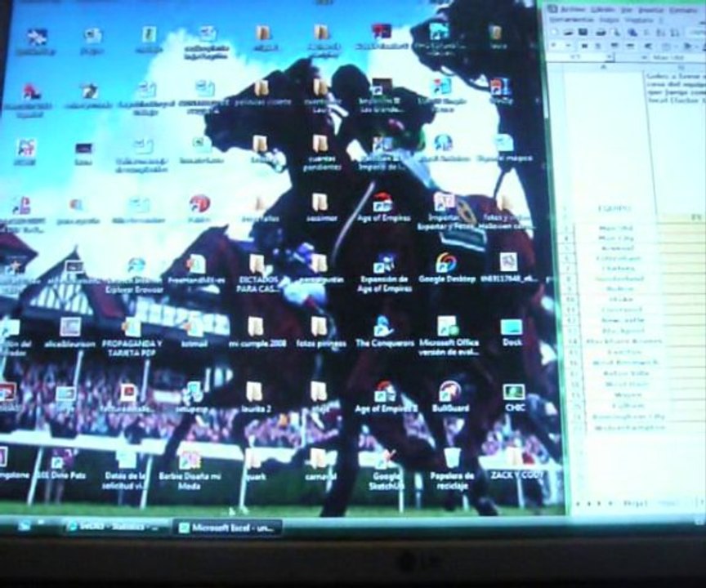The image size is (706, 588).
Task: Select the laurita 2 folder
Action: pyautogui.click(x=255, y=397)
